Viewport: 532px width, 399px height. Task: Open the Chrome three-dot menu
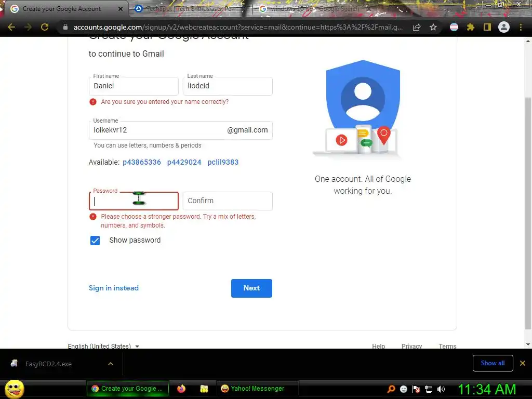click(521, 27)
